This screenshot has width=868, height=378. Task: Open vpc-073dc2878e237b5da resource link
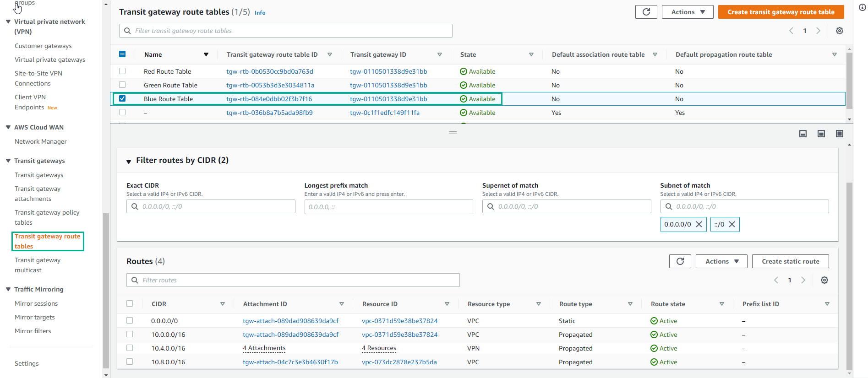tap(399, 362)
